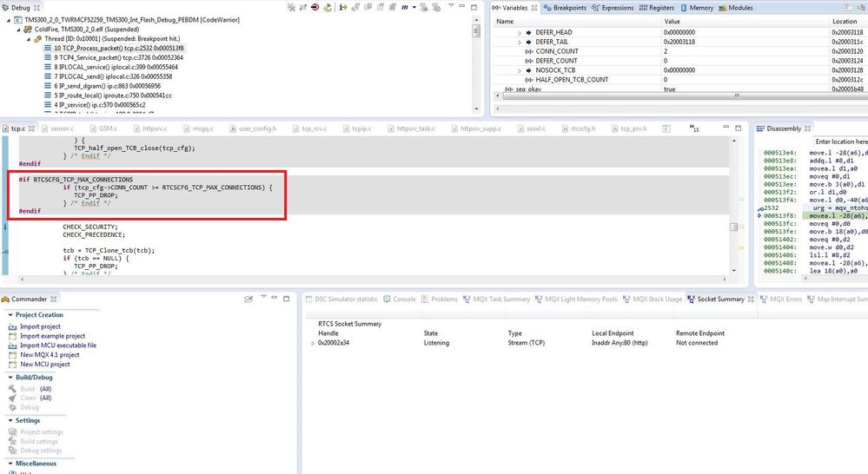Switch to the Breakpoints tab
This screenshot has width=868, height=474.
pos(565,8)
